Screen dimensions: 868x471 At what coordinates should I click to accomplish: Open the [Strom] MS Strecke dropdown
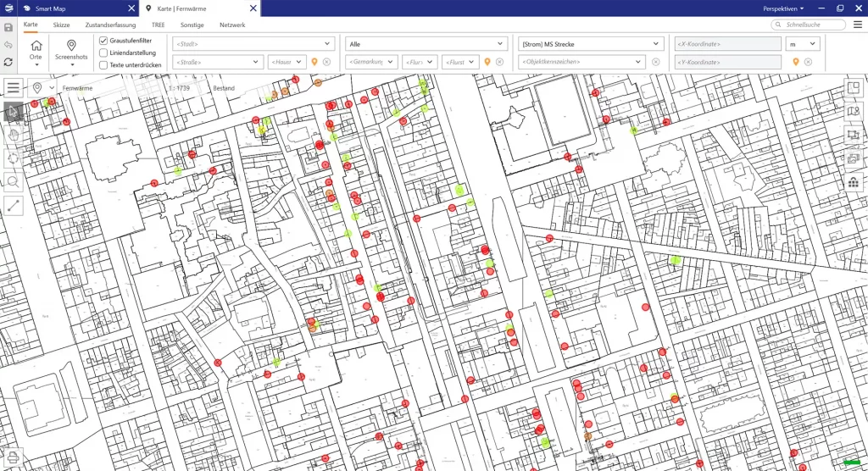click(590, 44)
